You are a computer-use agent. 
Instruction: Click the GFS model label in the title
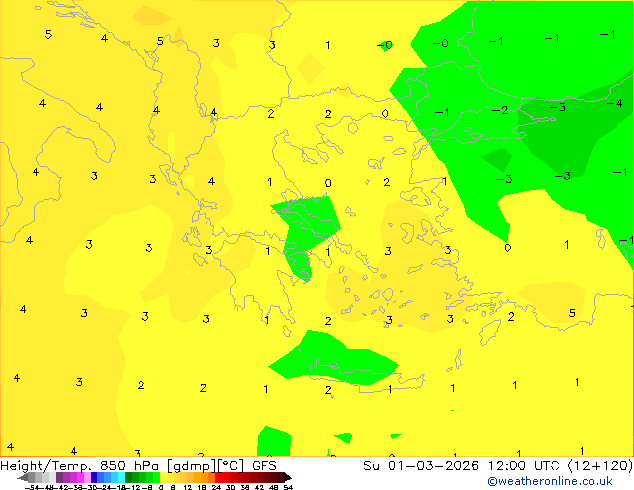click(x=264, y=466)
